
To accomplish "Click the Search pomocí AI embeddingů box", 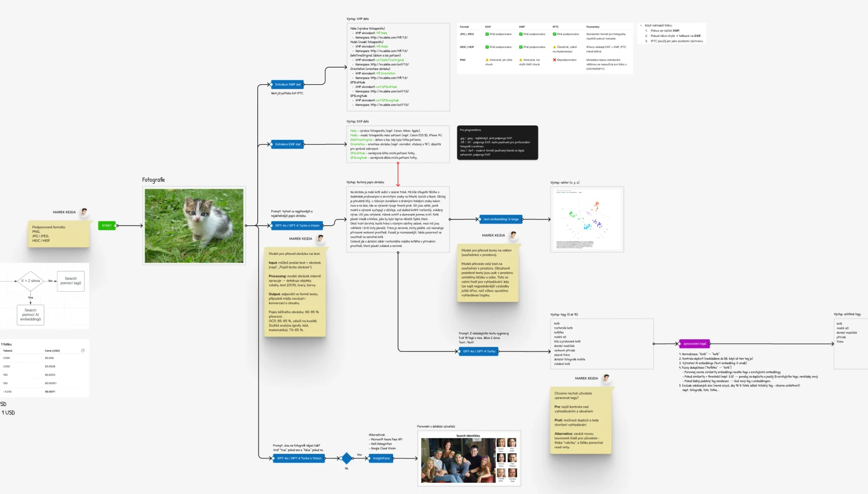I will (30, 315).
